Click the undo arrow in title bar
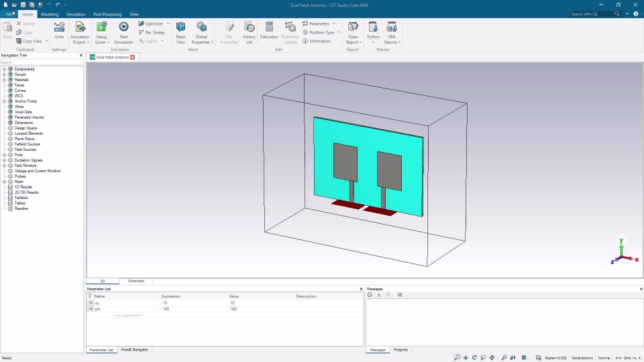Screen dimensions: 644x362 49,5
